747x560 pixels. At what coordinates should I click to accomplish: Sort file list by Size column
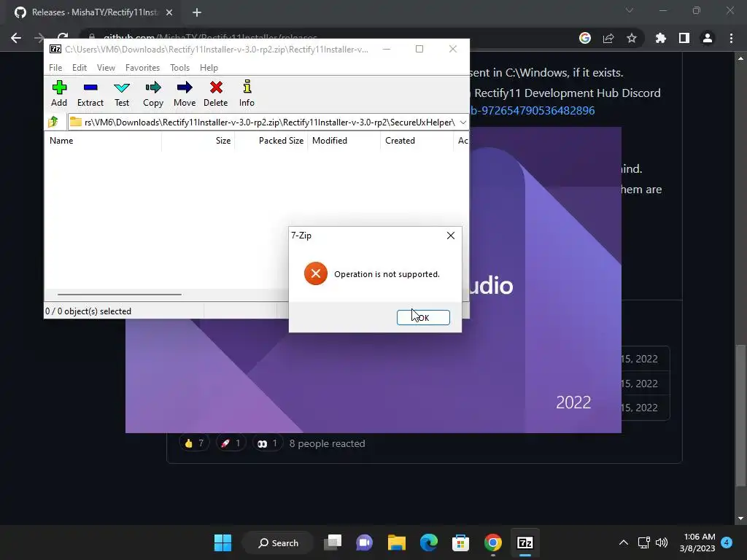click(x=198, y=141)
